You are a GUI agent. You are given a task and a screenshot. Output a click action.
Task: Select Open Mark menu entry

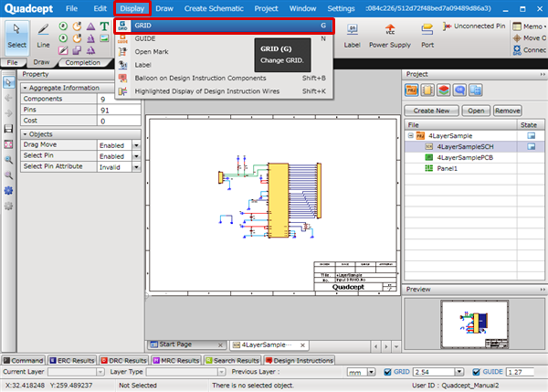coord(224,52)
